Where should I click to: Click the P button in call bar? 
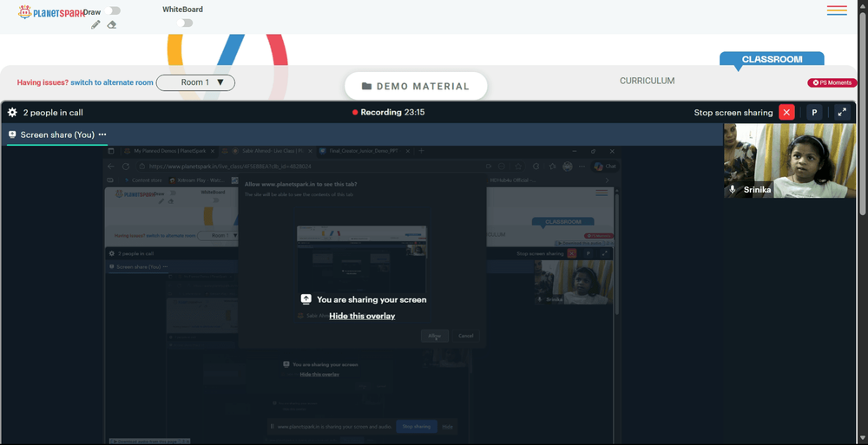coord(814,113)
